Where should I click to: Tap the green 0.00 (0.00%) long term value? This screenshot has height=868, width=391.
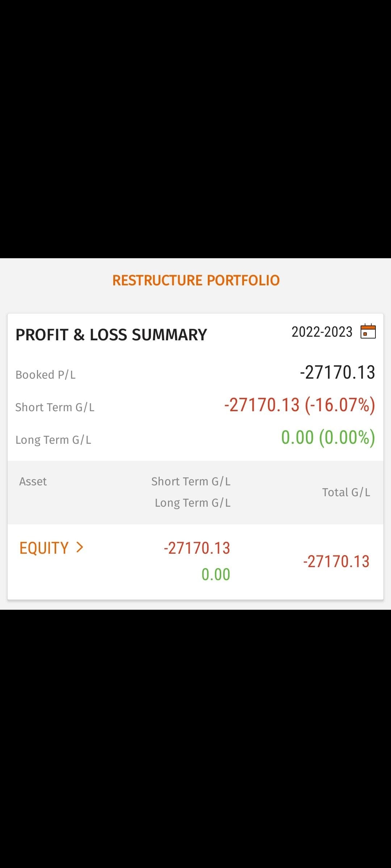(328, 437)
